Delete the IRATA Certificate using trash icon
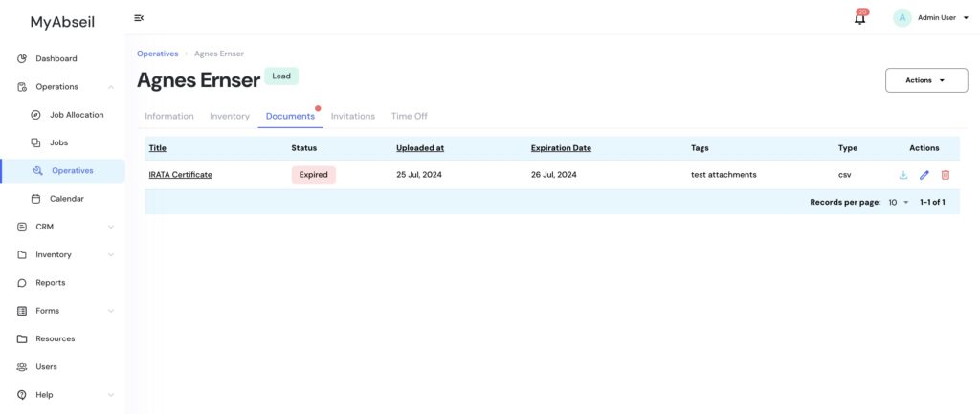The width and height of the screenshot is (980, 414). (946, 175)
